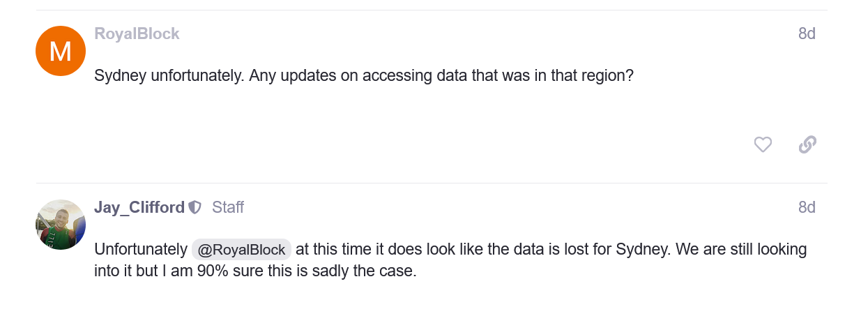The width and height of the screenshot is (868, 323).
Task: Click 'Any updates' in RoyalBlock's post
Action: (x=291, y=75)
